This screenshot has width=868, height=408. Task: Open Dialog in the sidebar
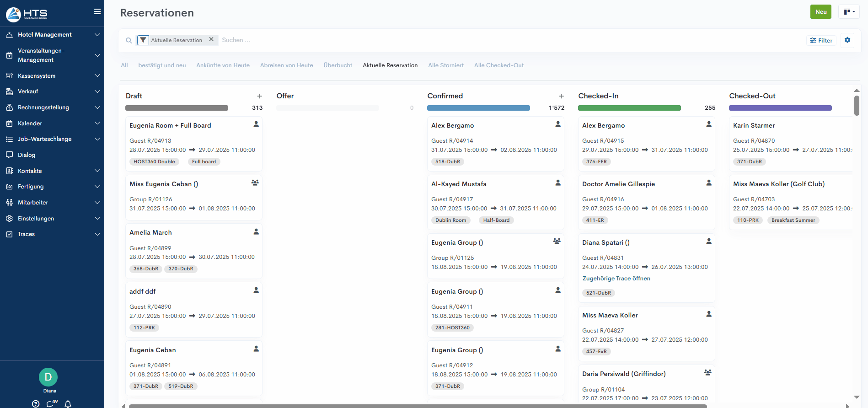click(27, 155)
